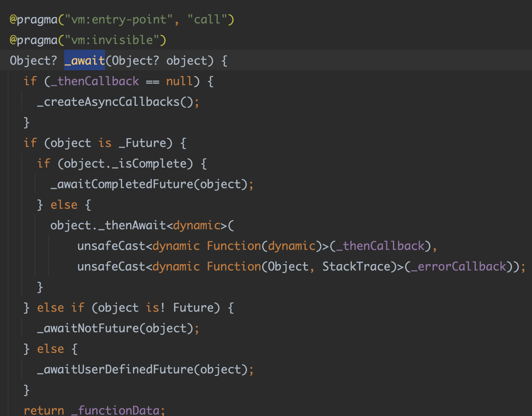Image resolution: width=532 pixels, height=416 pixels.
Task: Click the null keyword
Action: [x=180, y=81]
